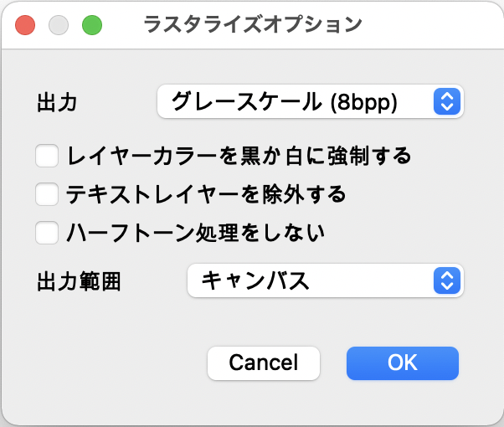Click the ハーフトーン処理をしない label text
This screenshot has width=504, height=427.
click(195, 233)
